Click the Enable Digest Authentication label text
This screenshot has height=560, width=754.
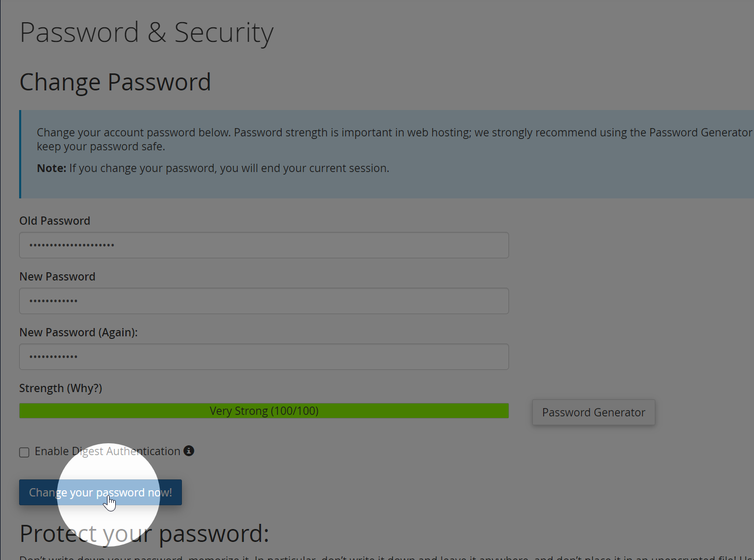coord(107,451)
